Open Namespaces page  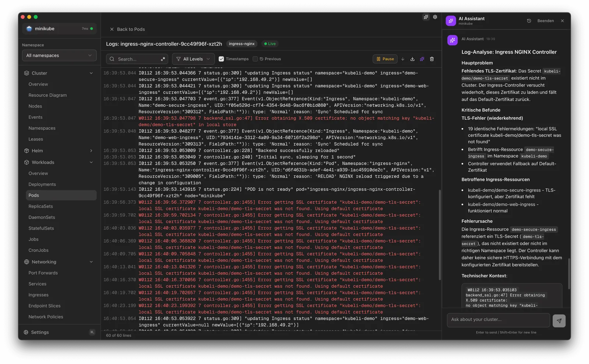42,128
